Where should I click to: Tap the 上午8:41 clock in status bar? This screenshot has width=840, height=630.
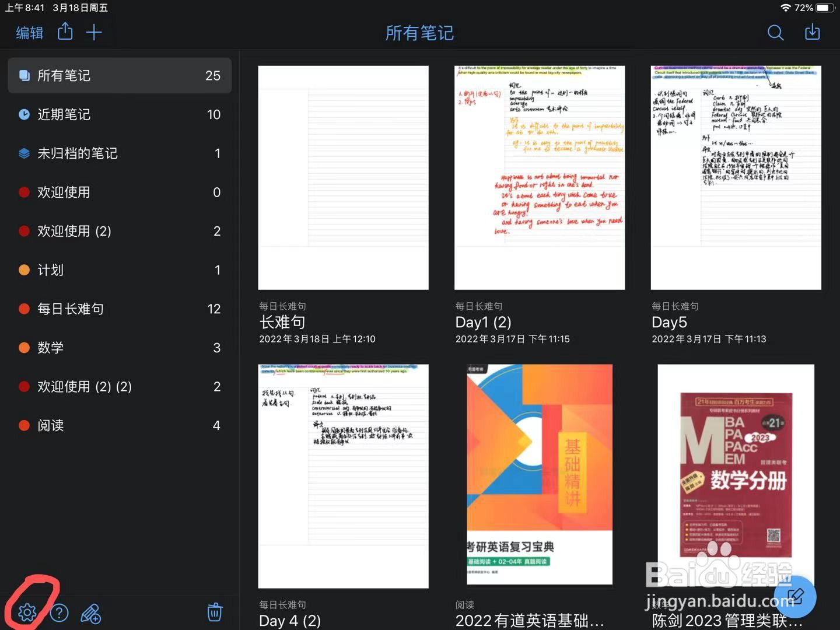tap(24, 8)
